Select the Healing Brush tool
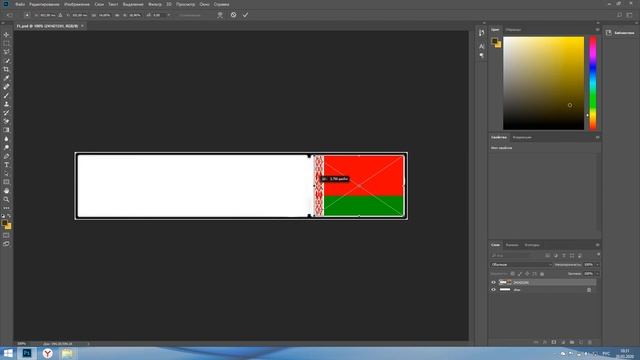This screenshot has height=360, width=640. pos(6,87)
